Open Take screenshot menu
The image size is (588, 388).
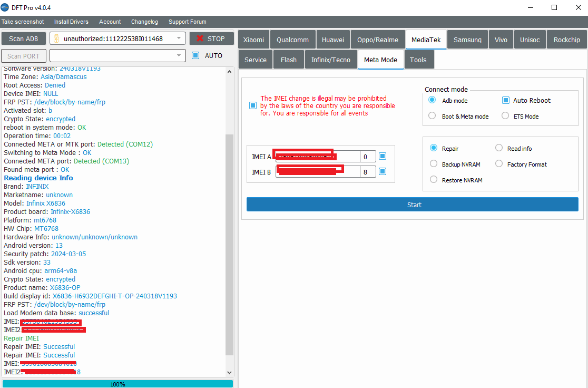[x=23, y=22]
